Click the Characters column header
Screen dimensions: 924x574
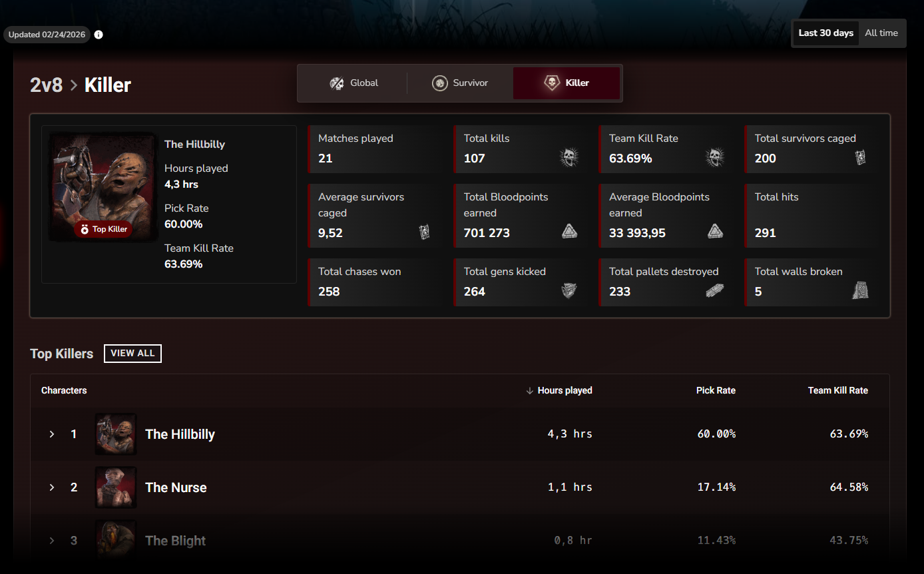[64, 390]
